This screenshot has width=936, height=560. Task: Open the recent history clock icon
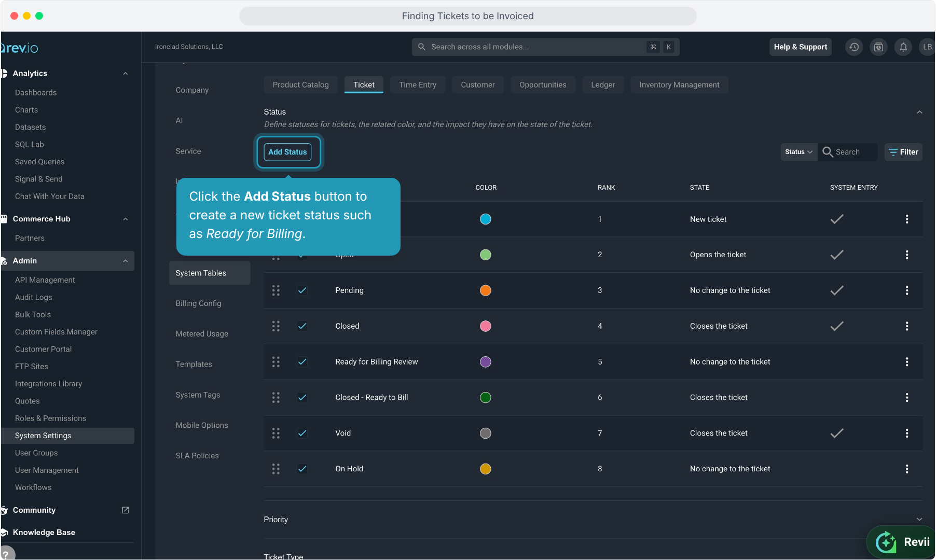coord(854,47)
